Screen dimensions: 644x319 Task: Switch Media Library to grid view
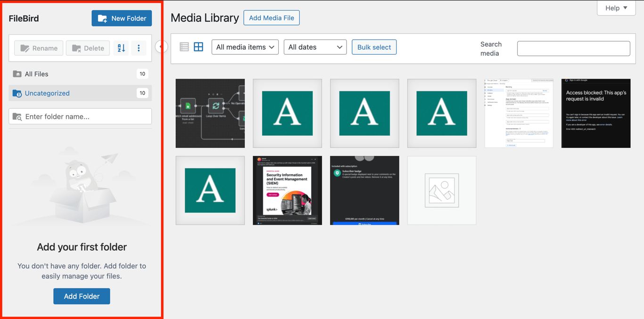click(x=198, y=47)
